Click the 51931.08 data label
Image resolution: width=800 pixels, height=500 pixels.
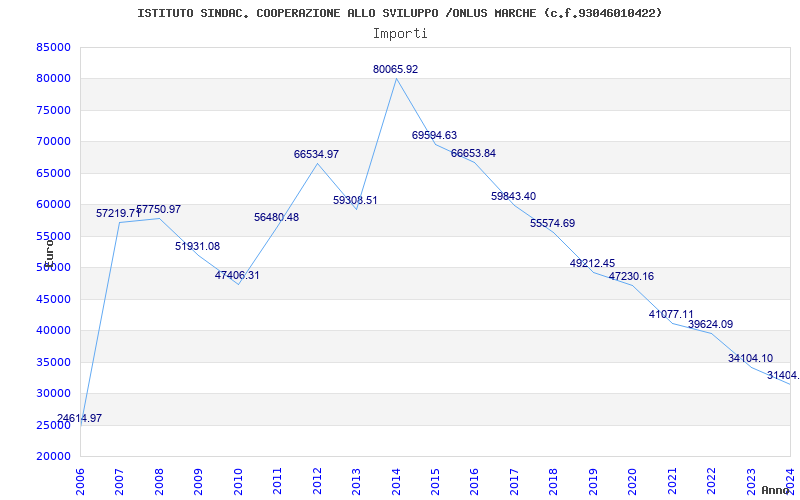[197, 246]
